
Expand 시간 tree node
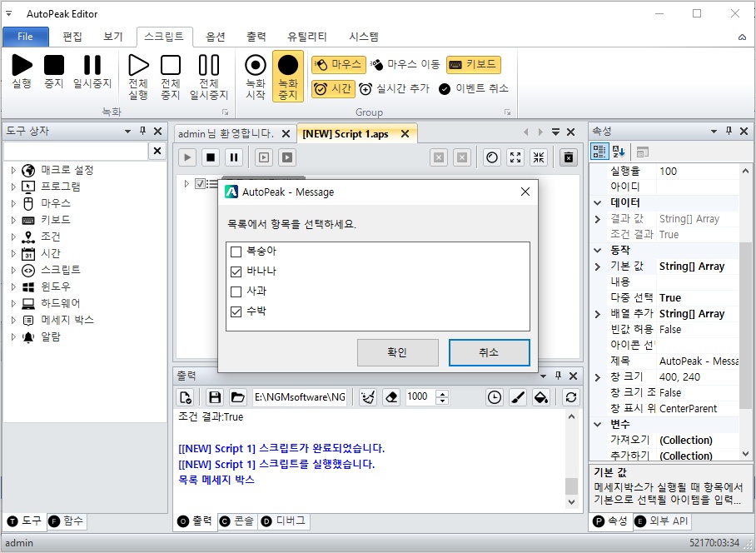tap(13, 253)
